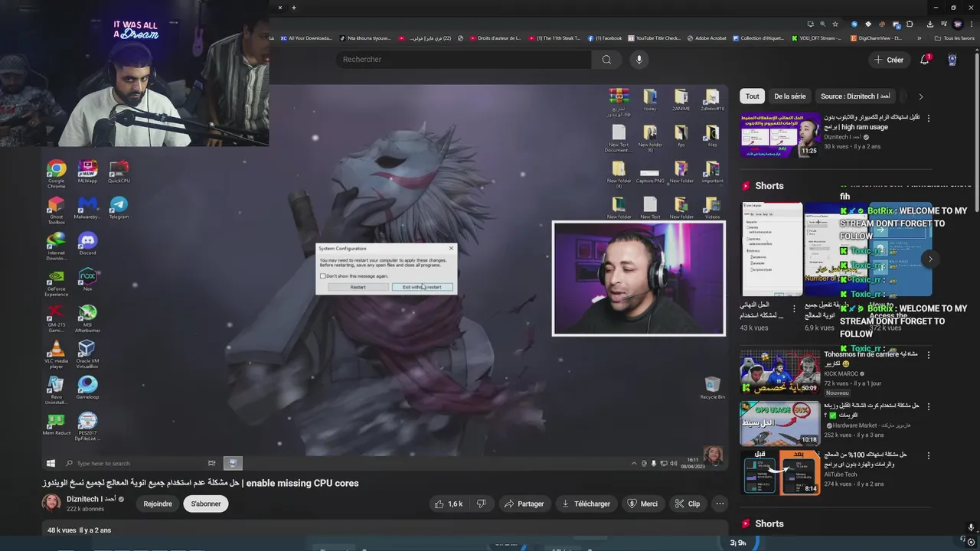
Task: Click the Partager share button
Action: [524, 504]
